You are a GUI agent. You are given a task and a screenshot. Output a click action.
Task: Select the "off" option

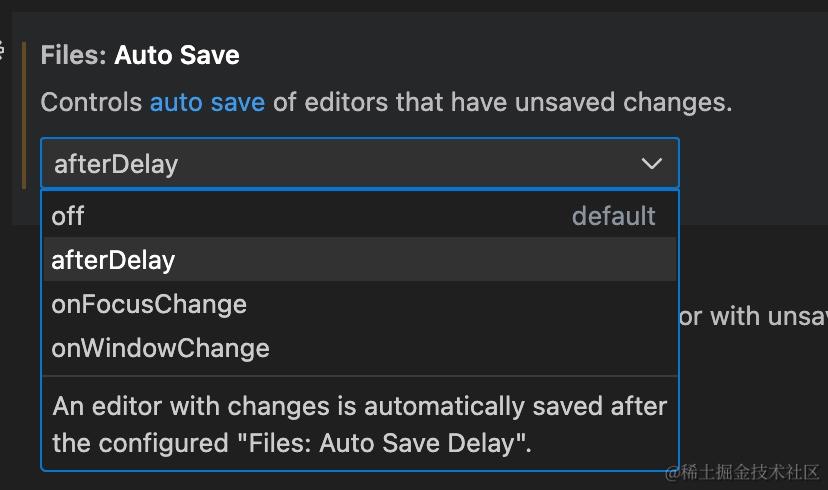68,216
